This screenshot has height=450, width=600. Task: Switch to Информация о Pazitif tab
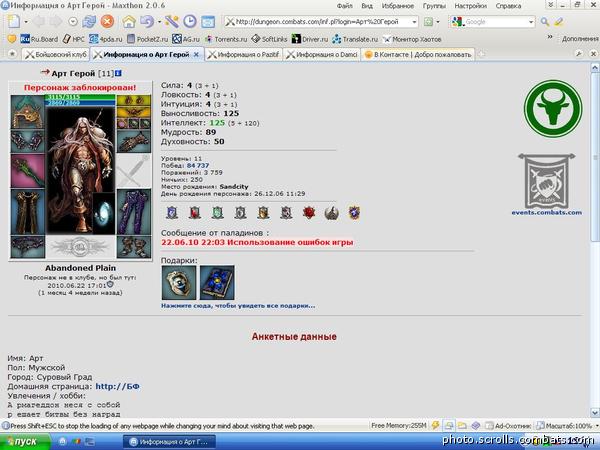click(x=244, y=55)
